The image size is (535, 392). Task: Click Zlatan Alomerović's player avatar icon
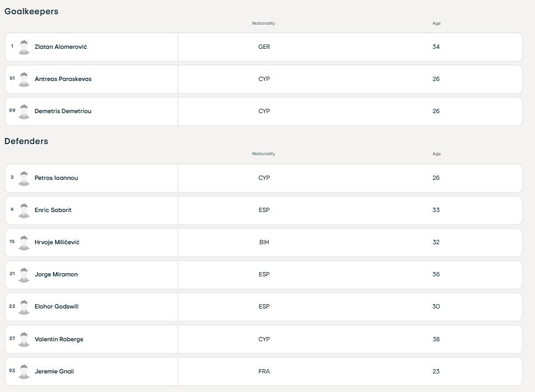24,47
